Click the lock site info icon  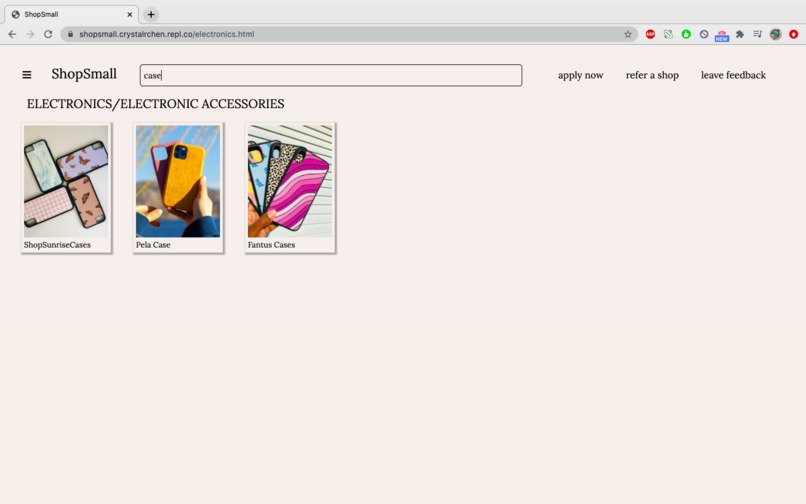[x=70, y=34]
